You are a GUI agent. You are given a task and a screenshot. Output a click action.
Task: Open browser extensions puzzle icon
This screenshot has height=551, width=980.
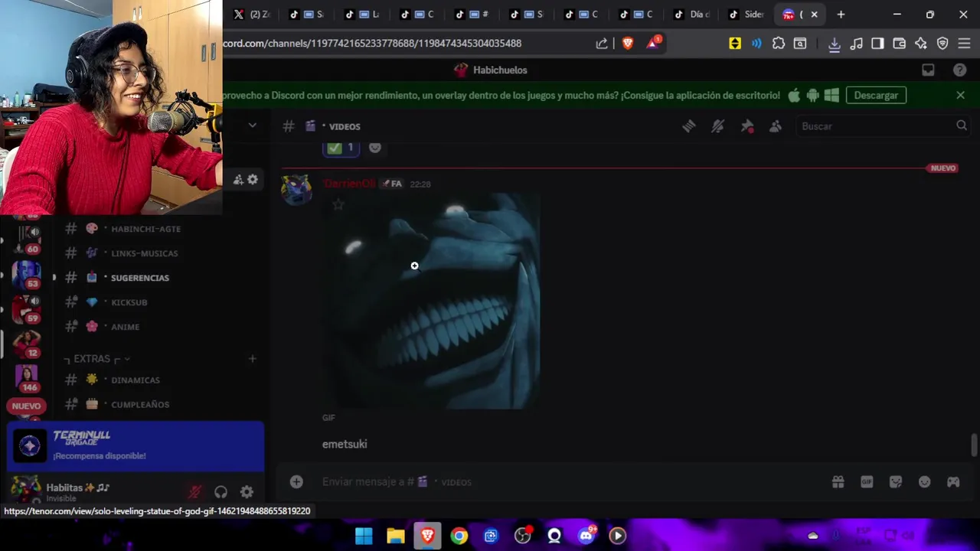coord(779,44)
